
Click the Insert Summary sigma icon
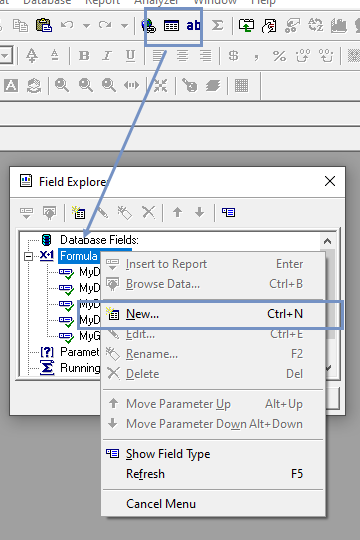click(x=217, y=25)
